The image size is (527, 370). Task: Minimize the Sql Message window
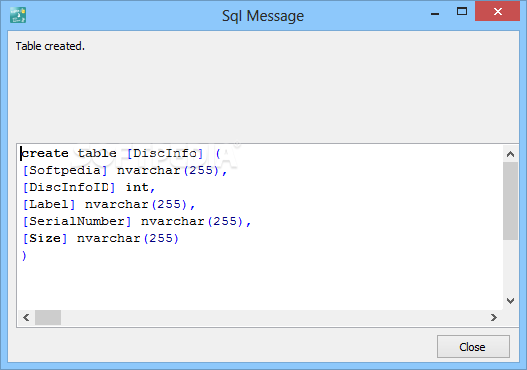pyautogui.click(x=435, y=13)
